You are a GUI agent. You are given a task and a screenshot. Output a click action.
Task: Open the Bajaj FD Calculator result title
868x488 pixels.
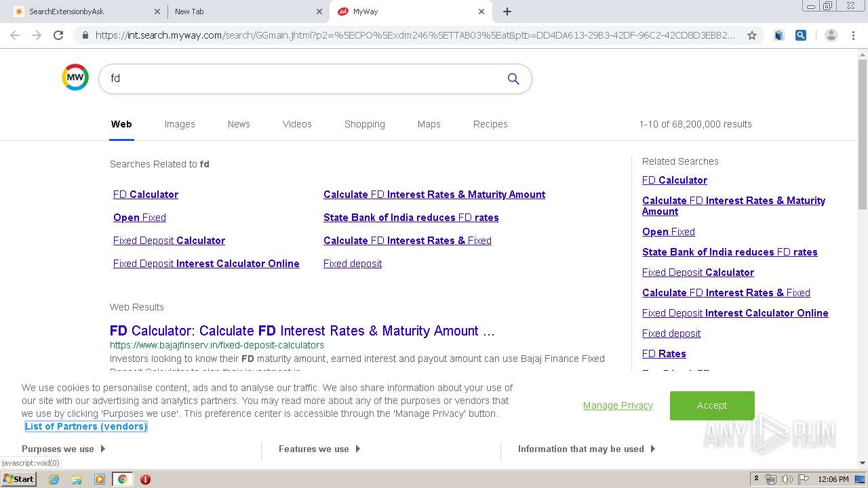pyautogui.click(x=302, y=331)
